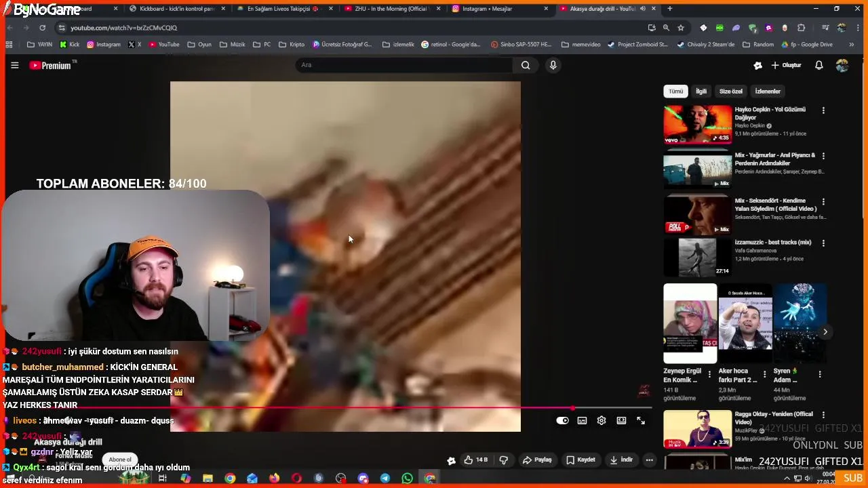
Task: Open Hayko Cepkin Yol Gözümü Dağlıyor thumbnail
Action: [x=698, y=123]
